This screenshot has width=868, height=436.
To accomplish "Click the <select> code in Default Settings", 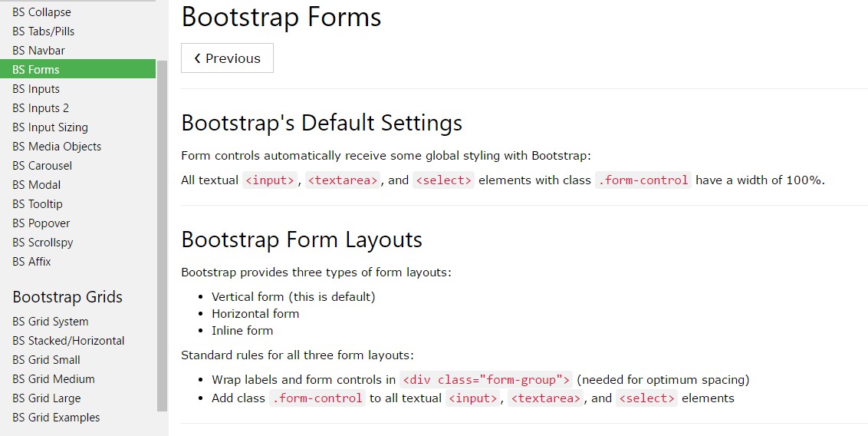I will 443,180.
